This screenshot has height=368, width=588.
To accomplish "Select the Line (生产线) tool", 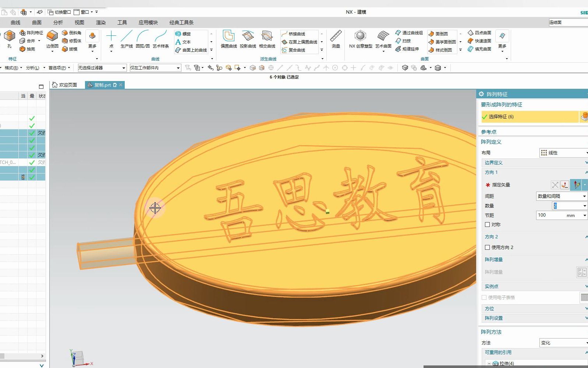I will pyautogui.click(x=127, y=39).
